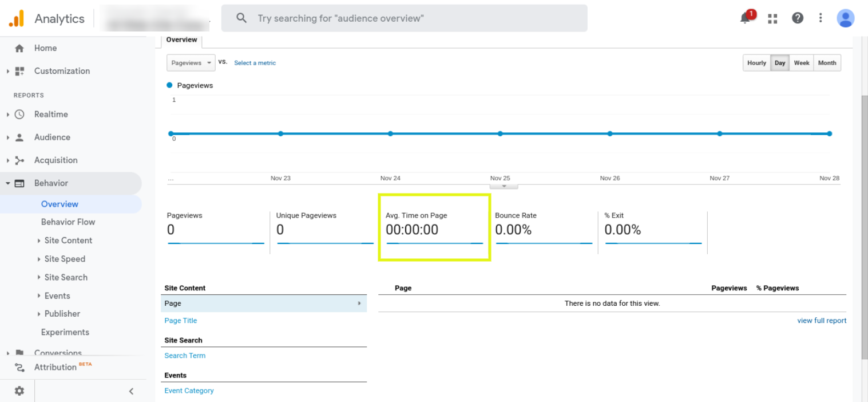This screenshot has height=402, width=868.
Task: Switch graph granularity to Month
Action: (827, 63)
